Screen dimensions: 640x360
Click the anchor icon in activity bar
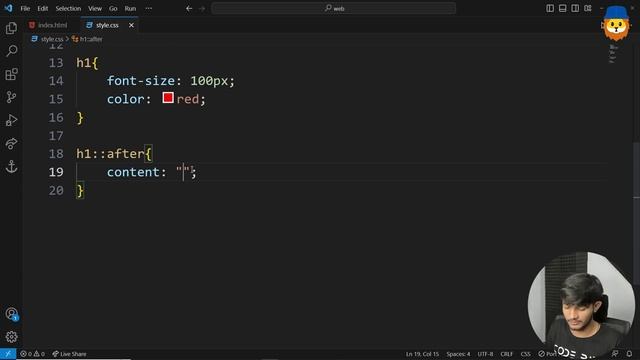coord(11,167)
